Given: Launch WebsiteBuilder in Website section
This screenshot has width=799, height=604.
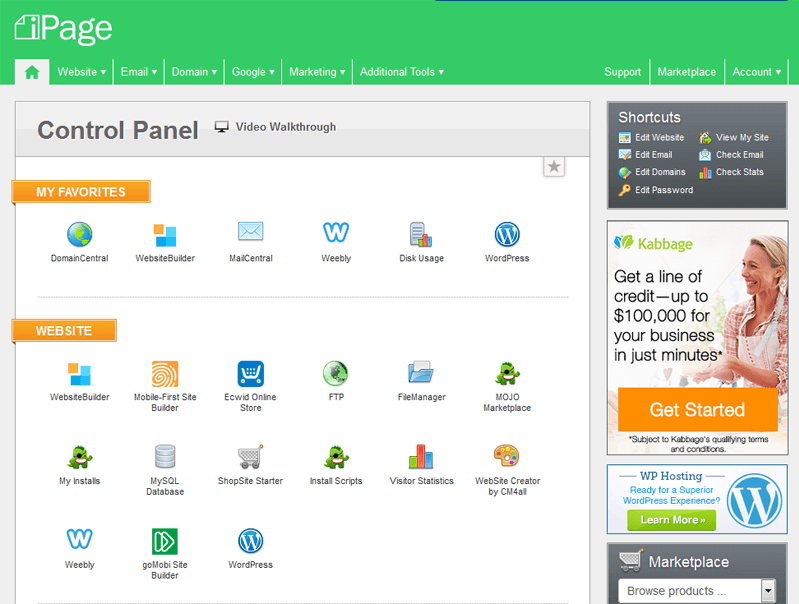Looking at the screenshot, I should point(79,381).
